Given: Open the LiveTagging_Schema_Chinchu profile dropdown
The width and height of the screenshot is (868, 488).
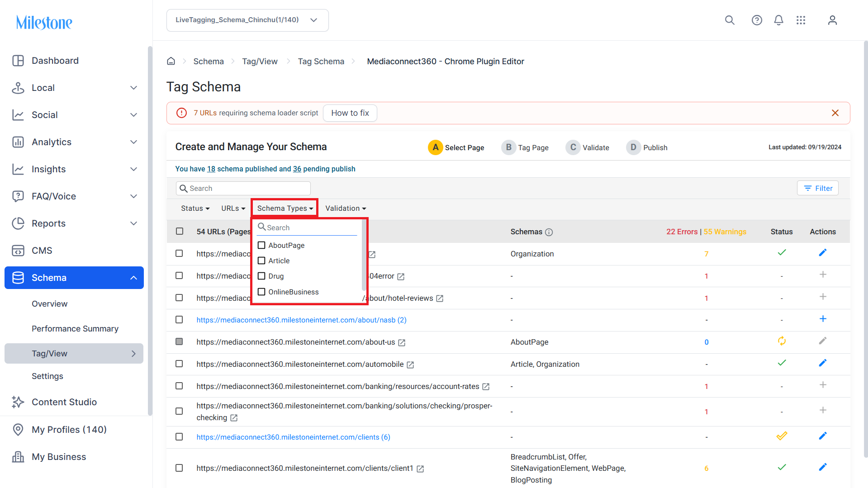Looking at the screenshot, I should (x=247, y=20).
